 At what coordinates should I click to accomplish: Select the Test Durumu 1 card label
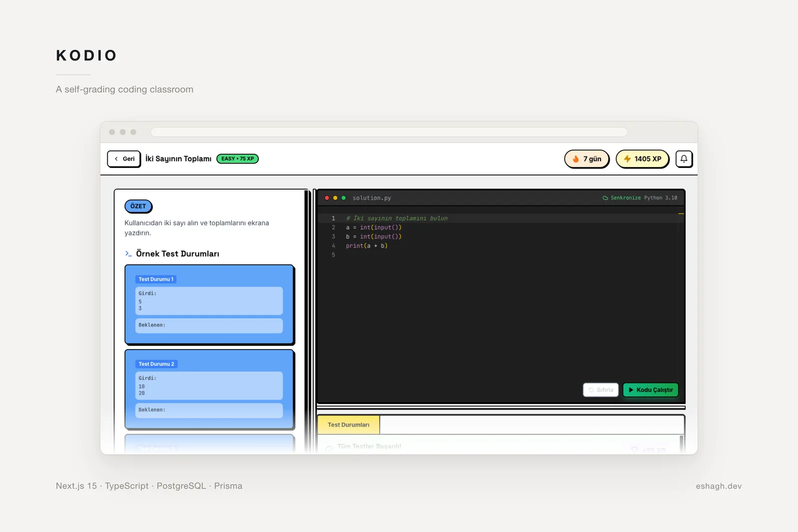click(x=156, y=279)
